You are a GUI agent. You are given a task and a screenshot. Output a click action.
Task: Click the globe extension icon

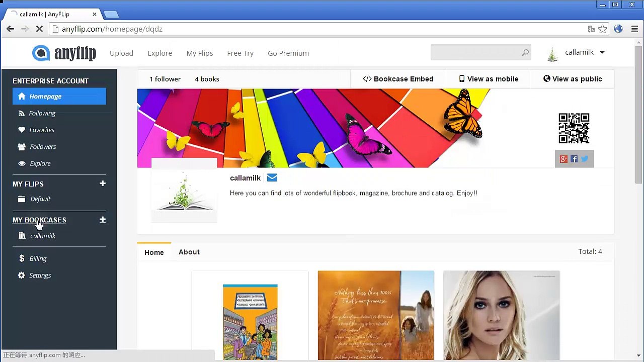[618, 29]
